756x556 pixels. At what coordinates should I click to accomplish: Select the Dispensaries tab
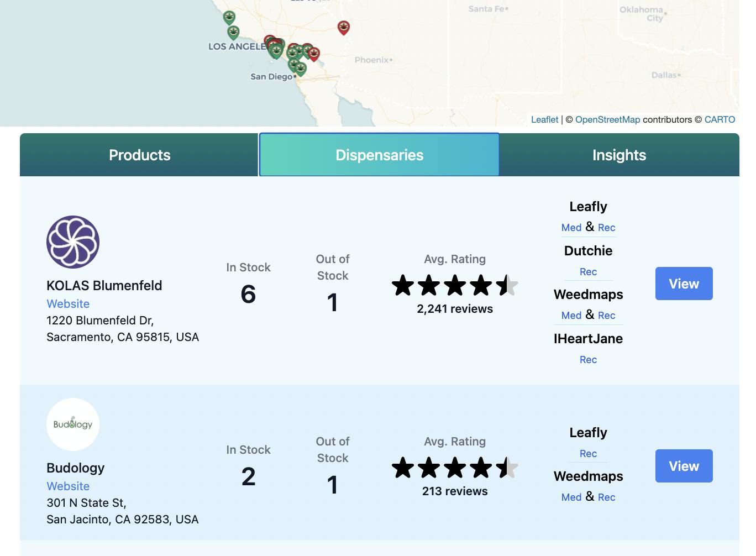pos(379,155)
